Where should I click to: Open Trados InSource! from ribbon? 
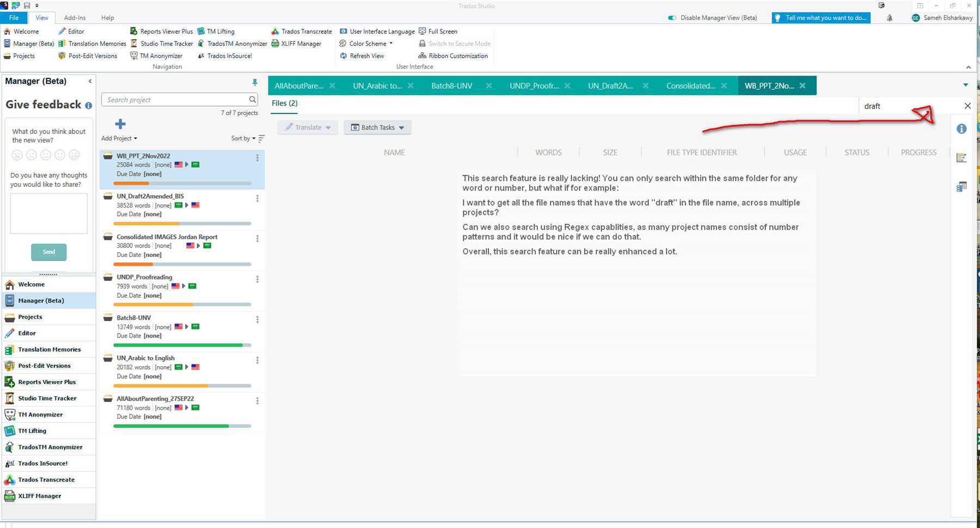(225, 56)
